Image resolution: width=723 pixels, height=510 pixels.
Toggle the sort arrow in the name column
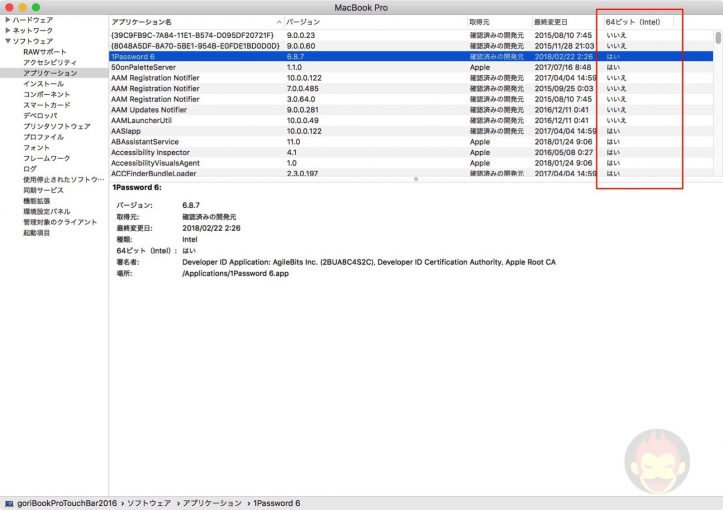(x=279, y=22)
